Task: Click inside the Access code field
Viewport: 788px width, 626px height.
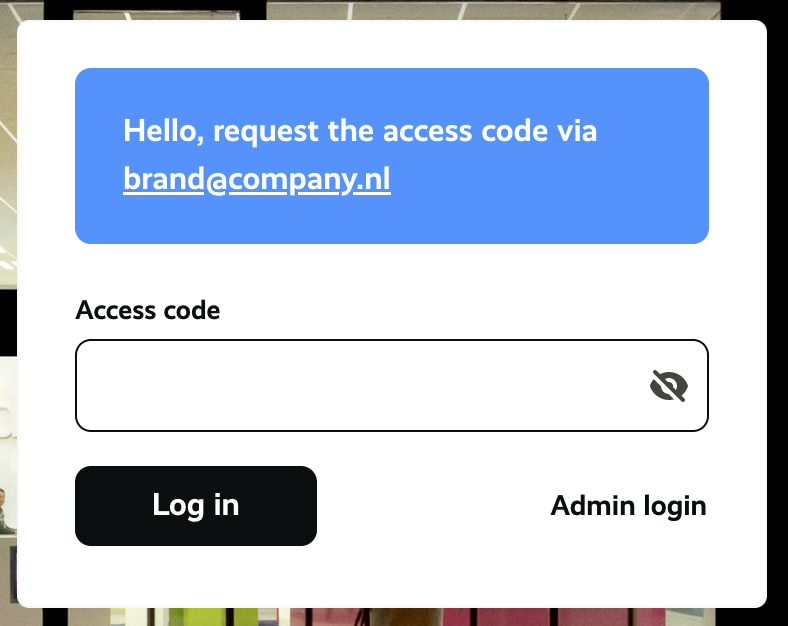Action: click(x=392, y=385)
